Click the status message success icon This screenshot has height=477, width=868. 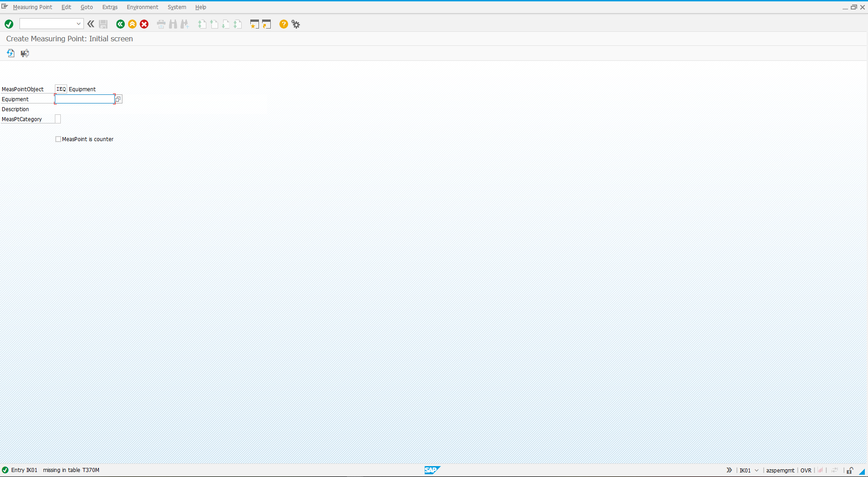(5, 470)
